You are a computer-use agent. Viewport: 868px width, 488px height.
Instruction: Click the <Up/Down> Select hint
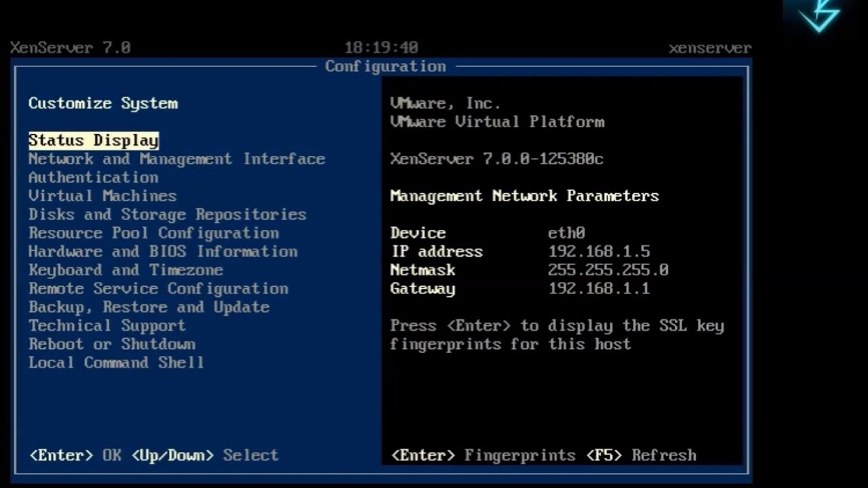205,455
